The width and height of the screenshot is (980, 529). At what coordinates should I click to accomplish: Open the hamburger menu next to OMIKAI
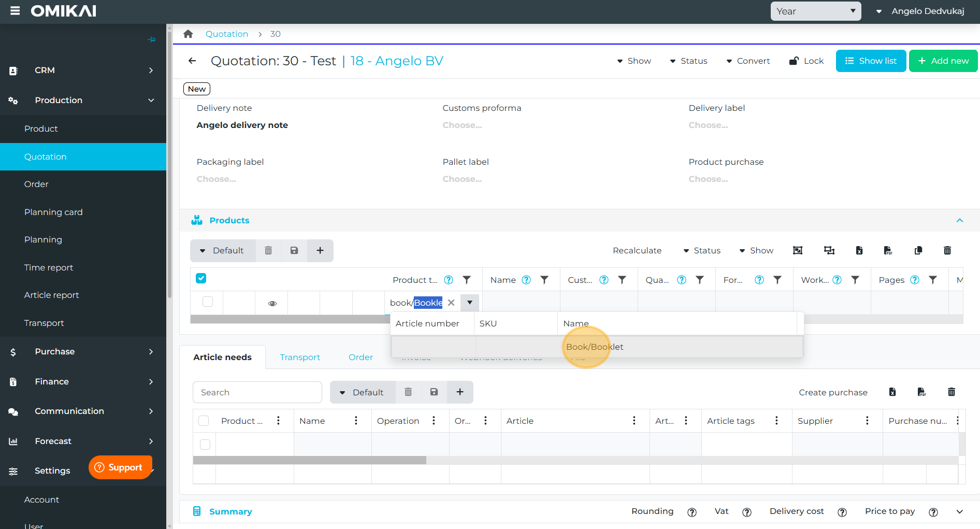[x=15, y=11]
